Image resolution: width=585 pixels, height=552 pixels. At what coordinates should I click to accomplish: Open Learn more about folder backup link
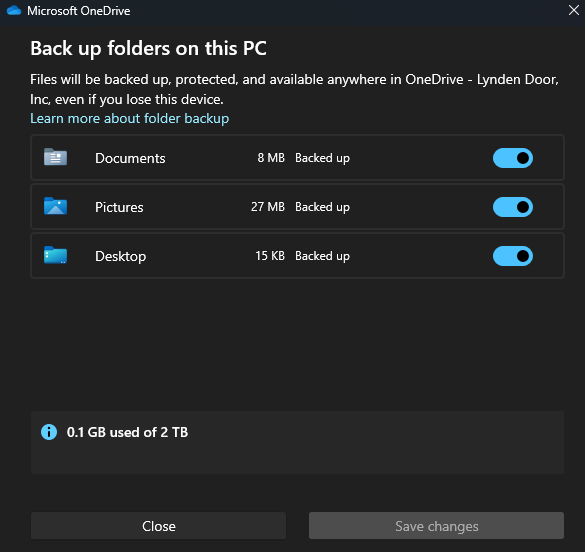(129, 119)
